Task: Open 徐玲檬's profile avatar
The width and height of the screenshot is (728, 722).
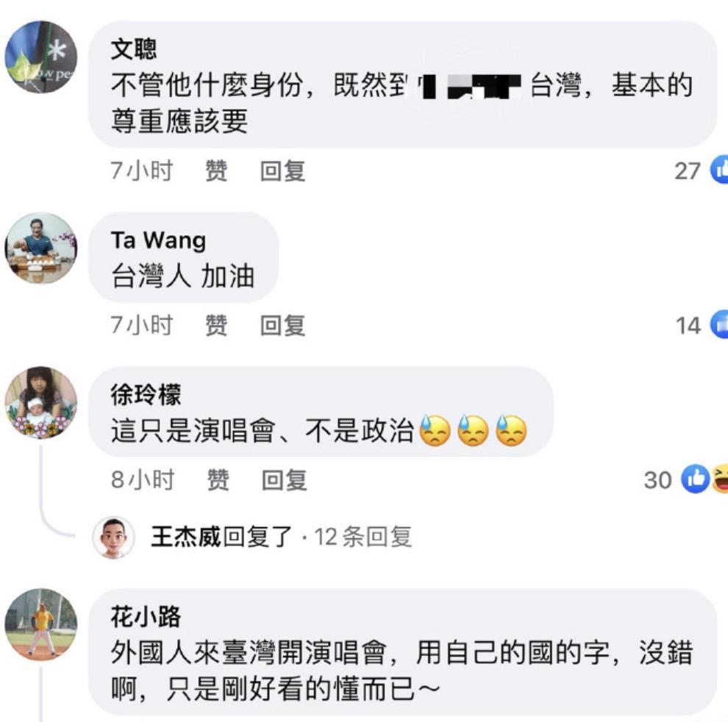Action: click(x=41, y=403)
